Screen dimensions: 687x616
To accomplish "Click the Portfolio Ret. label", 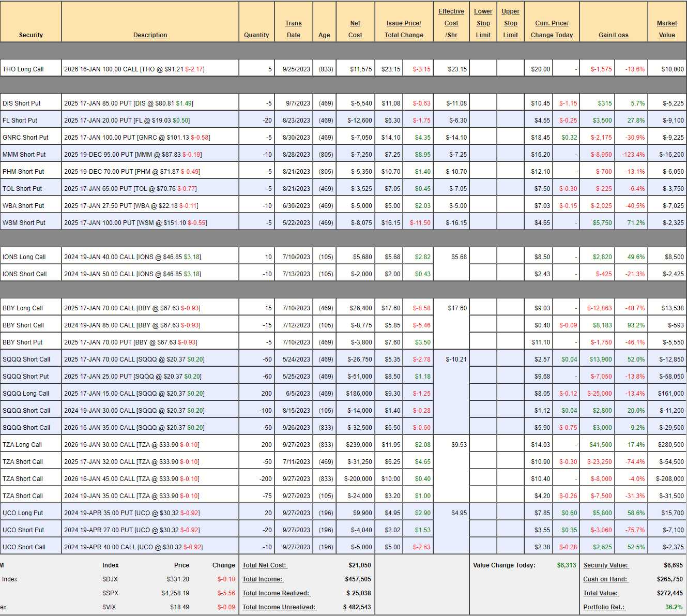I will pos(604,607).
